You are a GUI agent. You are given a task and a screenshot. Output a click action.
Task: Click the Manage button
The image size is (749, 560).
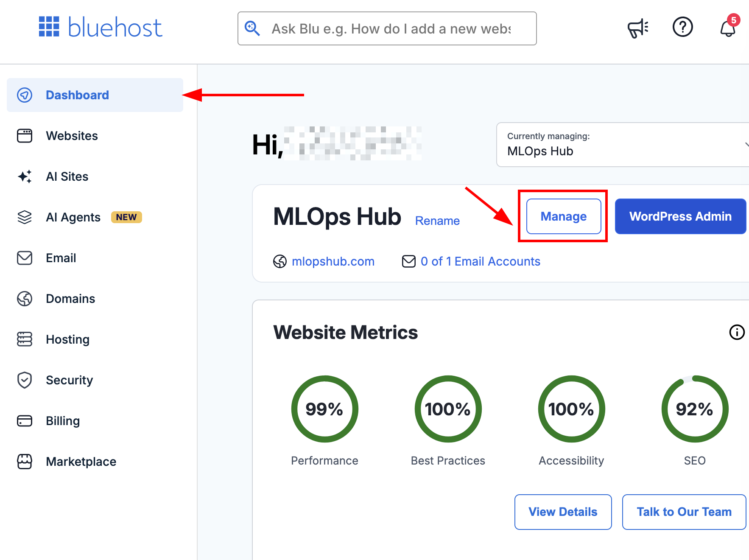564,216
